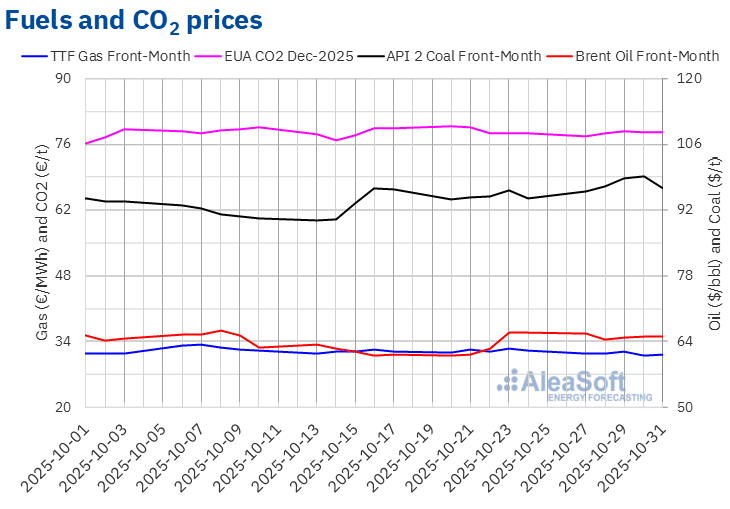This screenshot has width=730, height=509.
Task: Click the 2025-10-31 date axis label
Action: (x=641, y=455)
